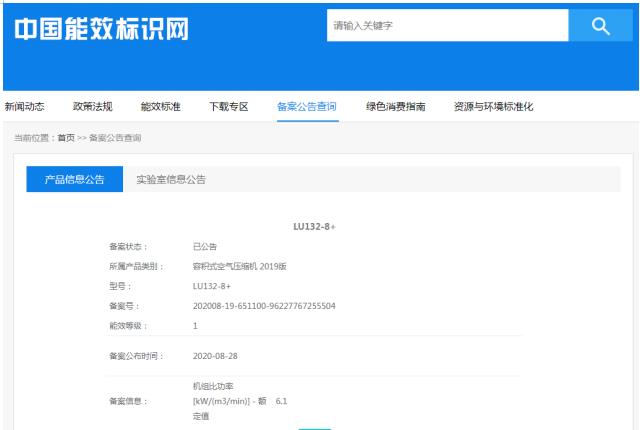
Task: Focus the 请输入关键字 search field
Action: click(x=447, y=26)
